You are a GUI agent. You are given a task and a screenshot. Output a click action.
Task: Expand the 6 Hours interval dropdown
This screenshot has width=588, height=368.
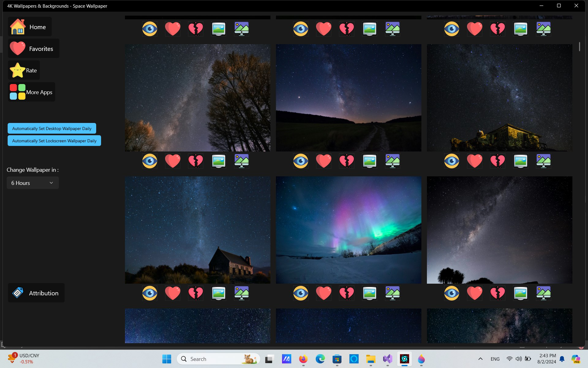click(x=33, y=183)
